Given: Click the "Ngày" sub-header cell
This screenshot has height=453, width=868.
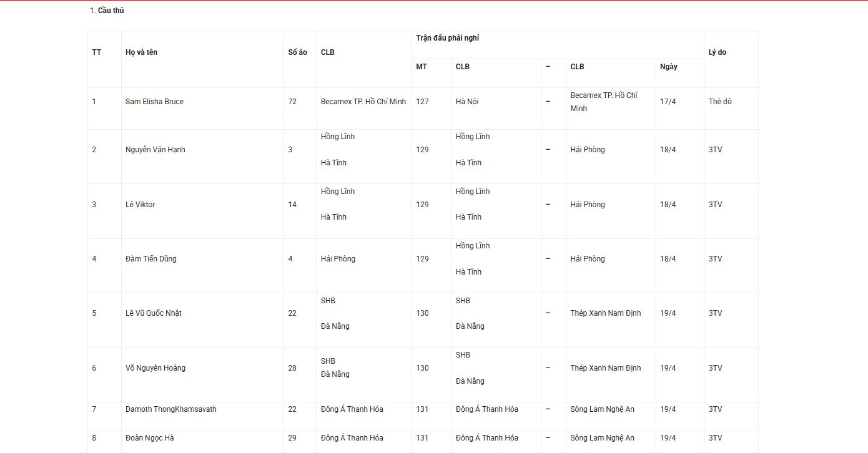Looking at the screenshot, I should click(x=668, y=67).
